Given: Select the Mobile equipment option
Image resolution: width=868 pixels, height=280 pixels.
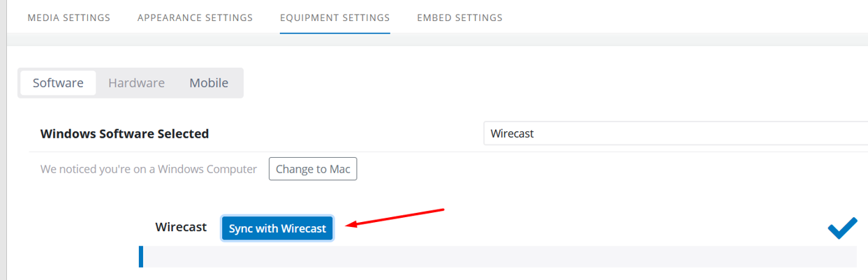Looking at the screenshot, I should pyautogui.click(x=209, y=82).
